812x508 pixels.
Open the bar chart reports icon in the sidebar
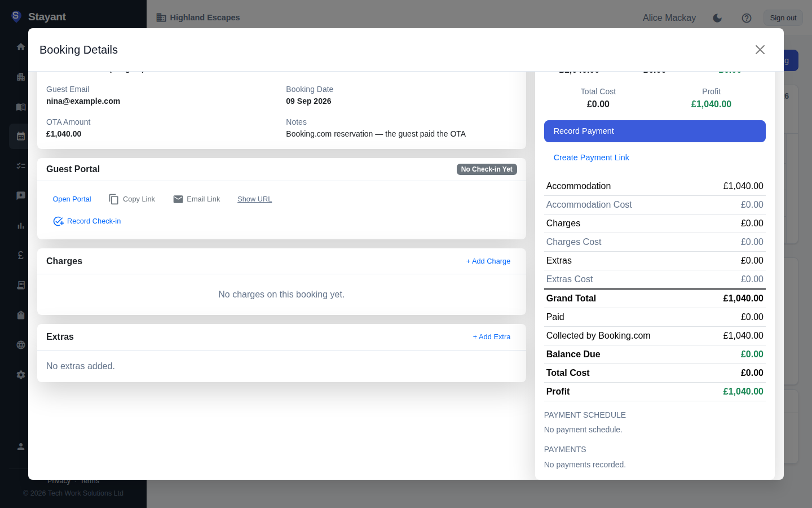tap(21, 226)
